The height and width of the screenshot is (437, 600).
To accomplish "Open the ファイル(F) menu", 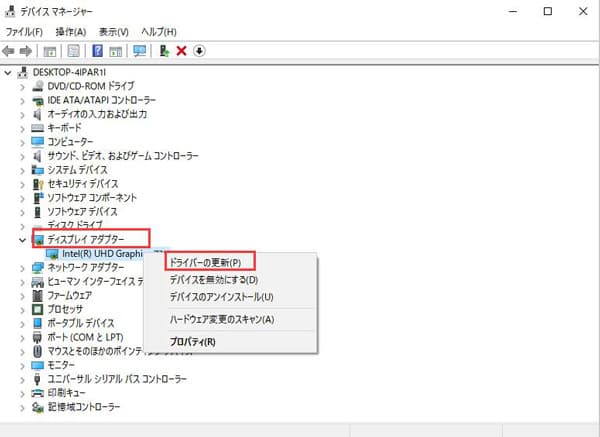I will point(24,31).
